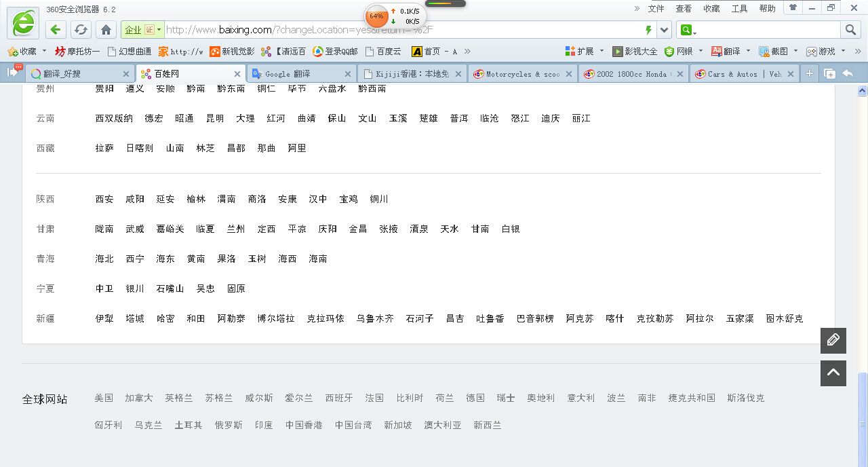Open the 美国 global site link
The image size is (868, 467).
(x=104, y=398)
